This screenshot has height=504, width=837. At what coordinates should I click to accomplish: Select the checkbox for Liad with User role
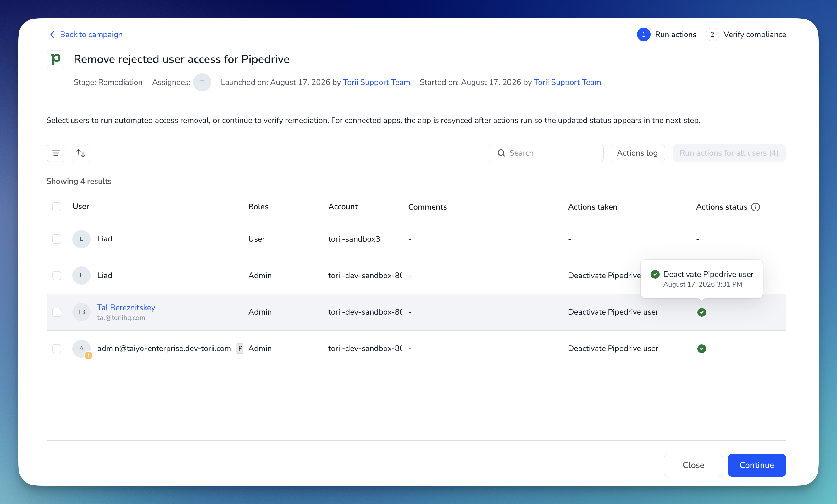[x=57, y=239]
